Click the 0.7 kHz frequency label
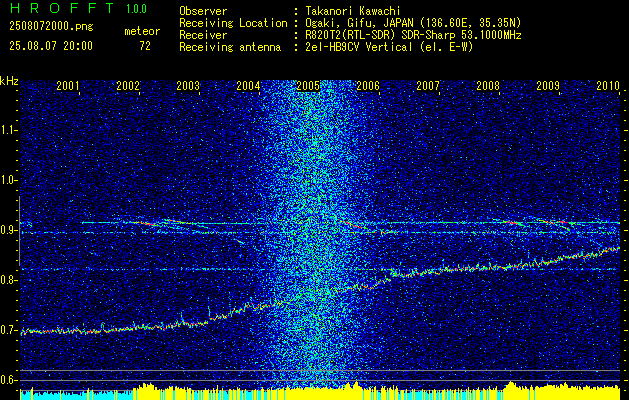The height and width of the screenshot is (400, 629). pyautogui.click(x=8, y=330)
